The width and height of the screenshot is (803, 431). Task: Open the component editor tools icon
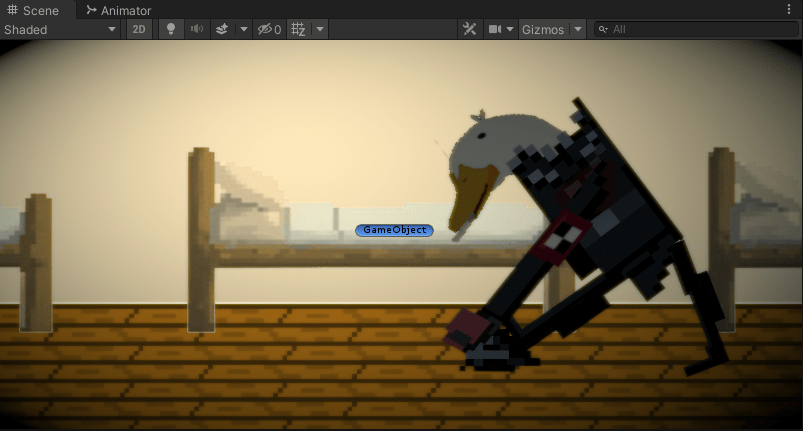click(x=470, y=29)
